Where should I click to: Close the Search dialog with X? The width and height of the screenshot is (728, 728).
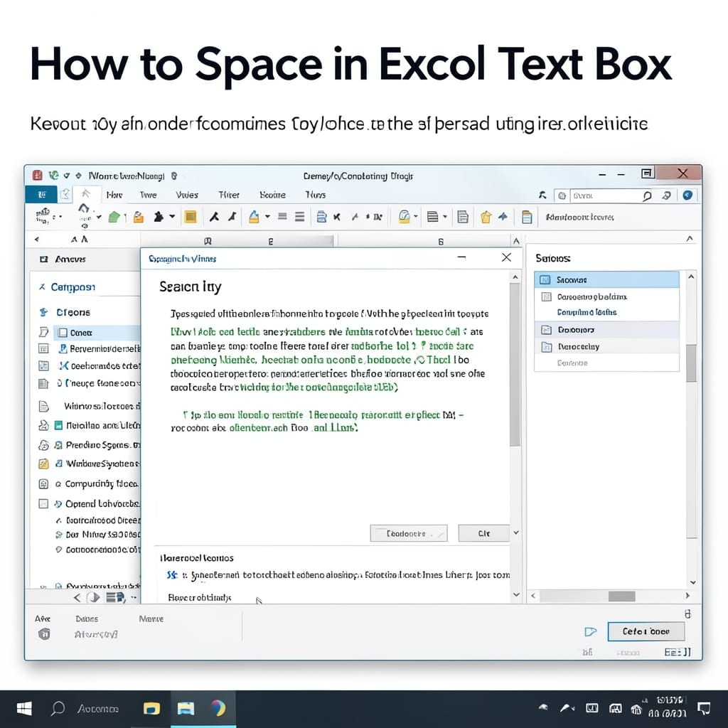click(506, 257)
